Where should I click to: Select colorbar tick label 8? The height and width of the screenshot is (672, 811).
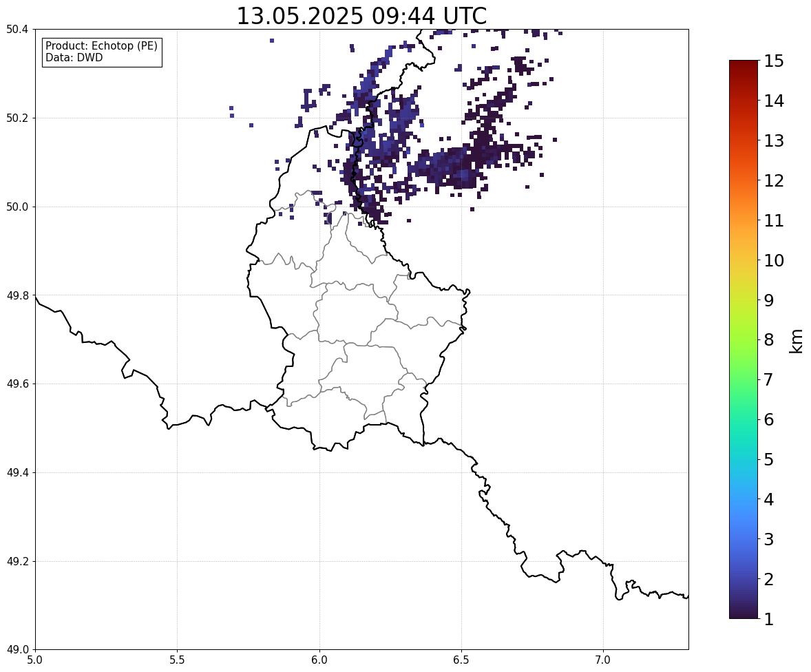click(769, 340)
